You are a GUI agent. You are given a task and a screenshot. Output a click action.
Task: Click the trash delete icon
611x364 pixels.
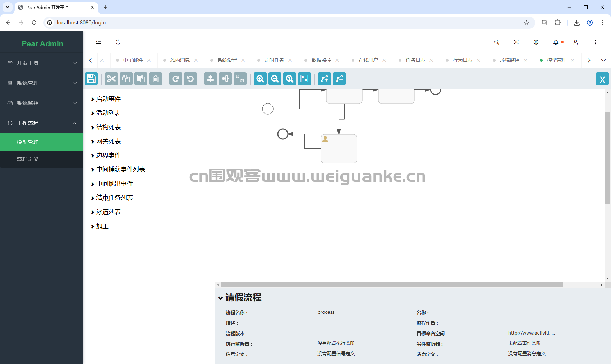(156, 79)
